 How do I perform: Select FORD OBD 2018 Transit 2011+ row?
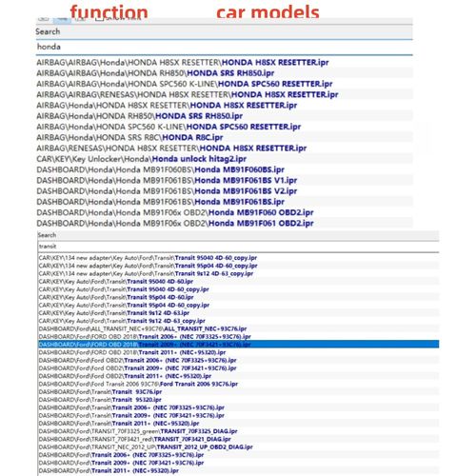coord(238,352)
